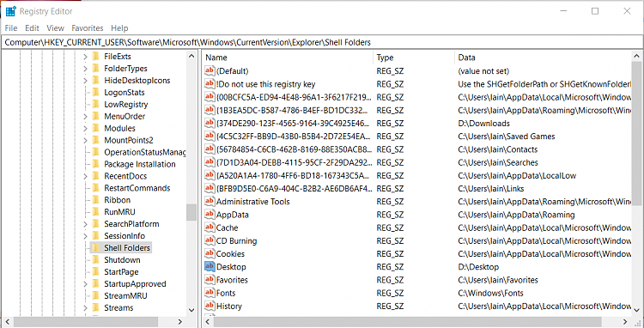Click the (Default) value string icon
644x328 pixels.
click(x=210, y=71)
